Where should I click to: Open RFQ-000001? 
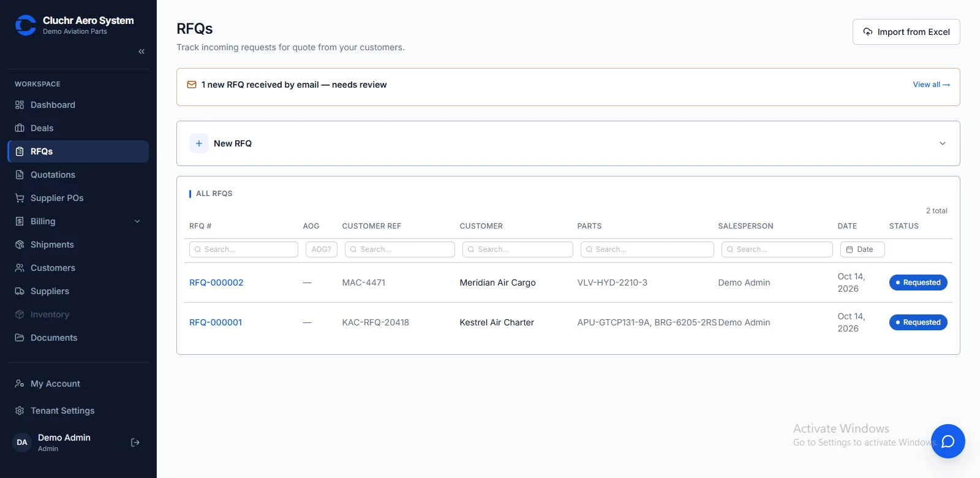pyautogui.click(x=216, y=322)
